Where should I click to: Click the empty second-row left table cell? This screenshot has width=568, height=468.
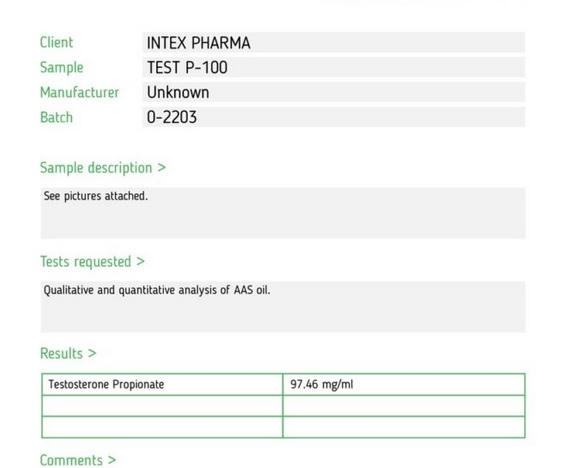162,406
